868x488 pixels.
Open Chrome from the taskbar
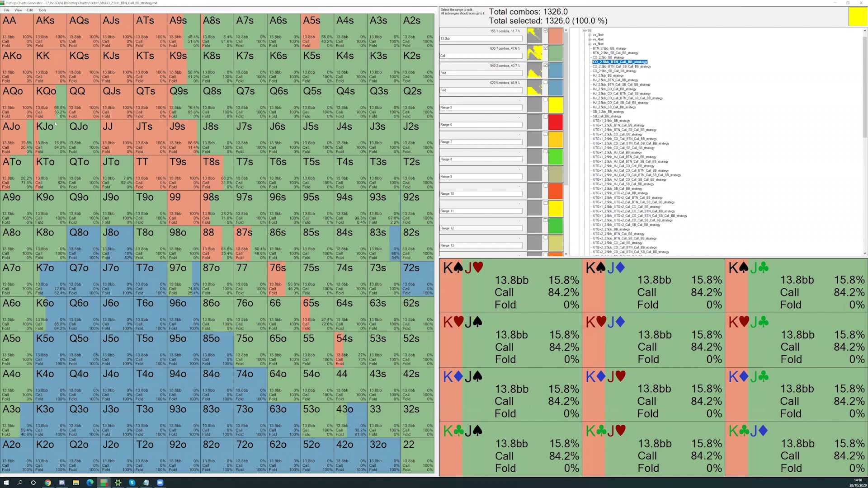47,483
